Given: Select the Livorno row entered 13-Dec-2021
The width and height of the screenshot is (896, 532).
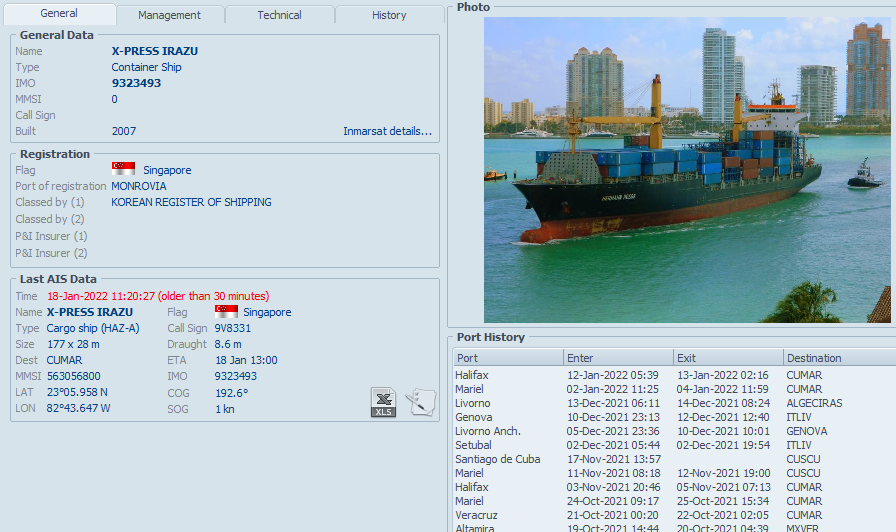Looking at the screenshot, I should (674, 403).
